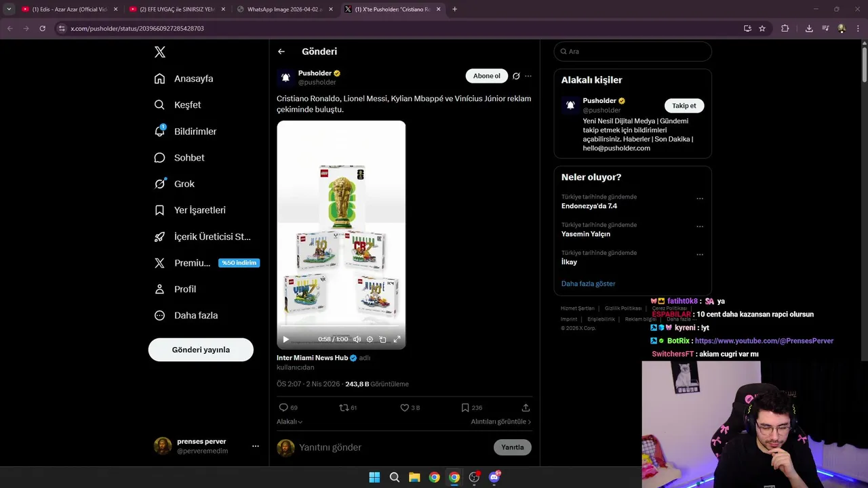Screen dimensions: 868x488
Task: Bookmark this page with star icon
Action: pyautogui.click(x=762, y=28)
